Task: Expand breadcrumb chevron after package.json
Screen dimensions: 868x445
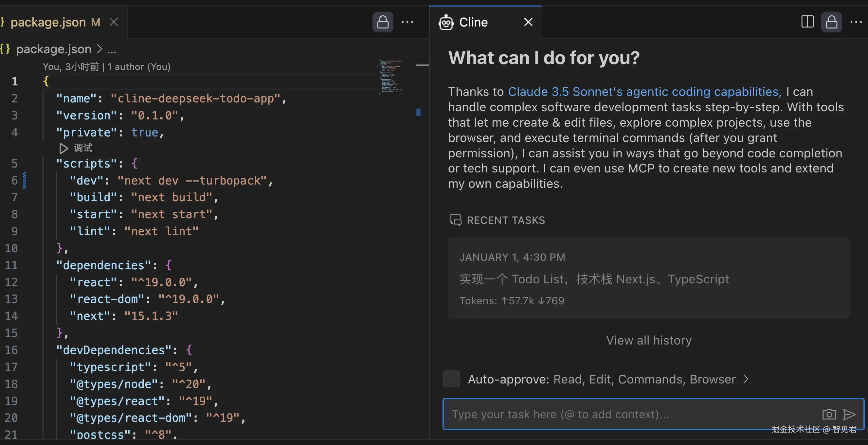Action: coord(99,49)
